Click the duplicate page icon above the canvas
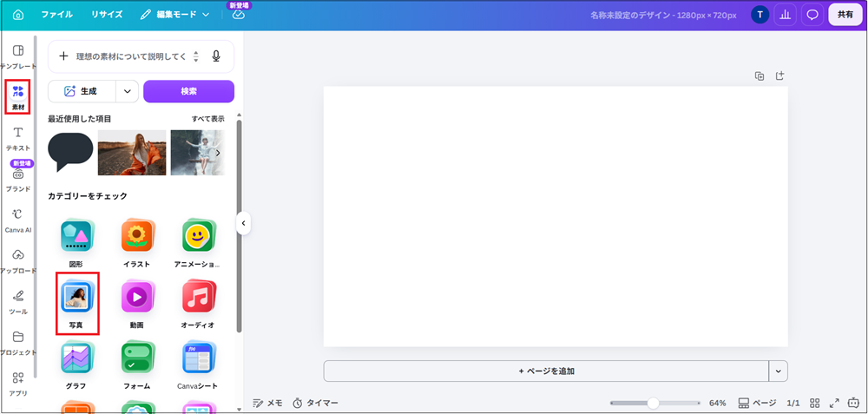Viewport: 868px width, 414px height. tap(759, 76)
